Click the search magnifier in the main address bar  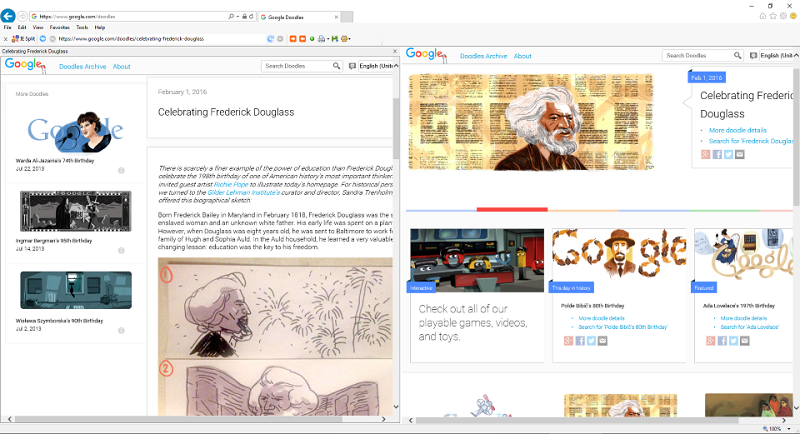(x=231, y=17)
